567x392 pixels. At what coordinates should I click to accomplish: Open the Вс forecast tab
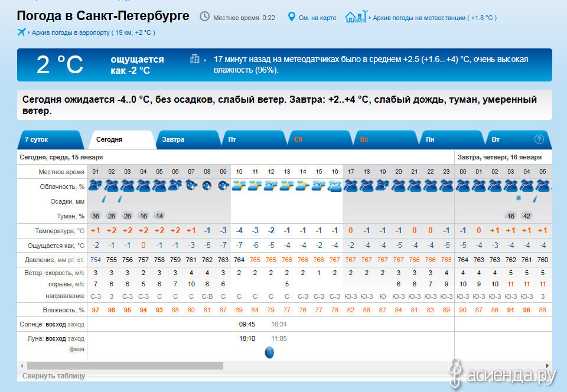coord(386,139)
